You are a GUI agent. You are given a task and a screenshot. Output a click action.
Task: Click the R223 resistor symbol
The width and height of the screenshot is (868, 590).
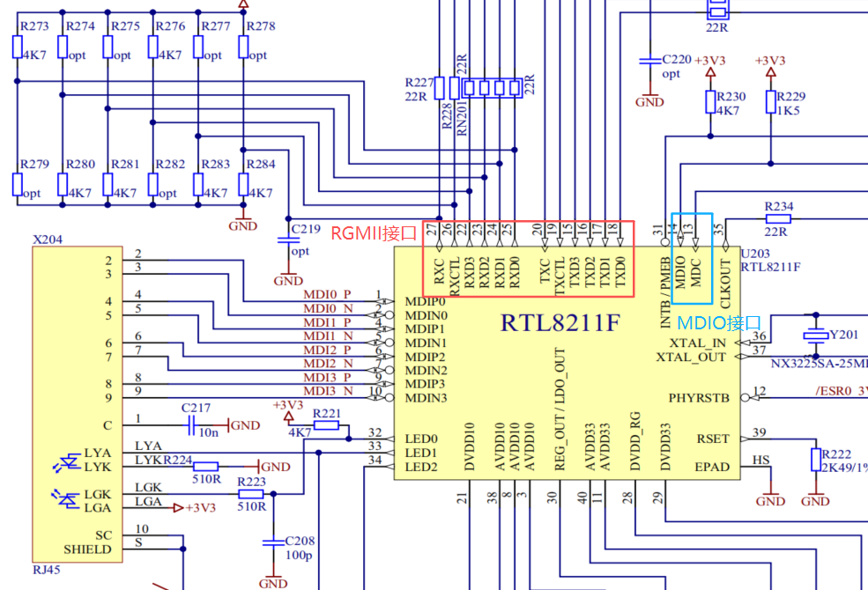tap(251, 494)
